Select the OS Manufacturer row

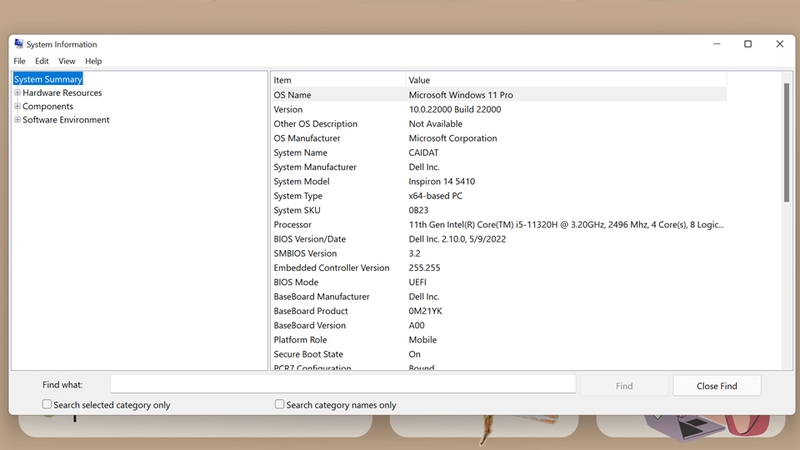[x=499, y=138]
